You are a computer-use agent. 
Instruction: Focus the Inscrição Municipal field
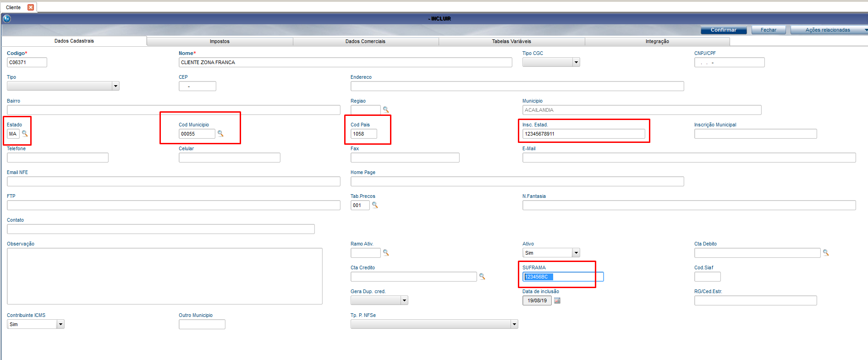click(756, 134)
